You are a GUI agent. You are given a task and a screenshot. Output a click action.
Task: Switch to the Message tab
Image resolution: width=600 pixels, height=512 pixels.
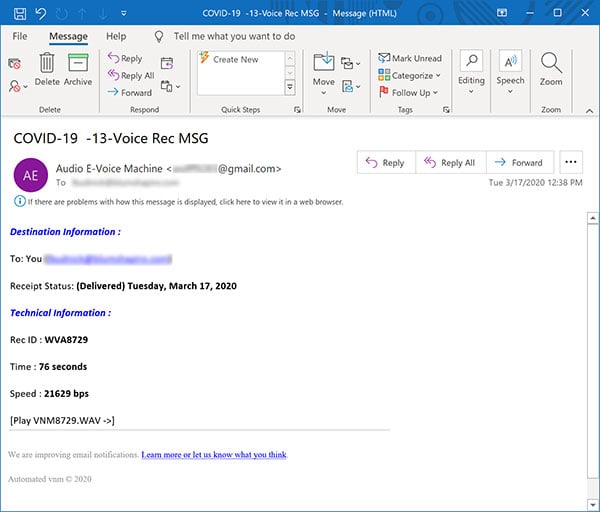(68, 36)
